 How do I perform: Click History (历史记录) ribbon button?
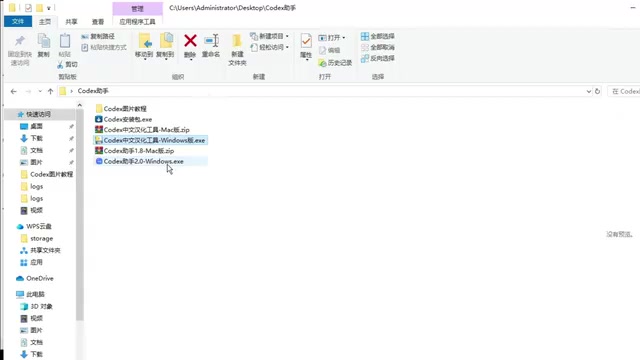(335, 63)
